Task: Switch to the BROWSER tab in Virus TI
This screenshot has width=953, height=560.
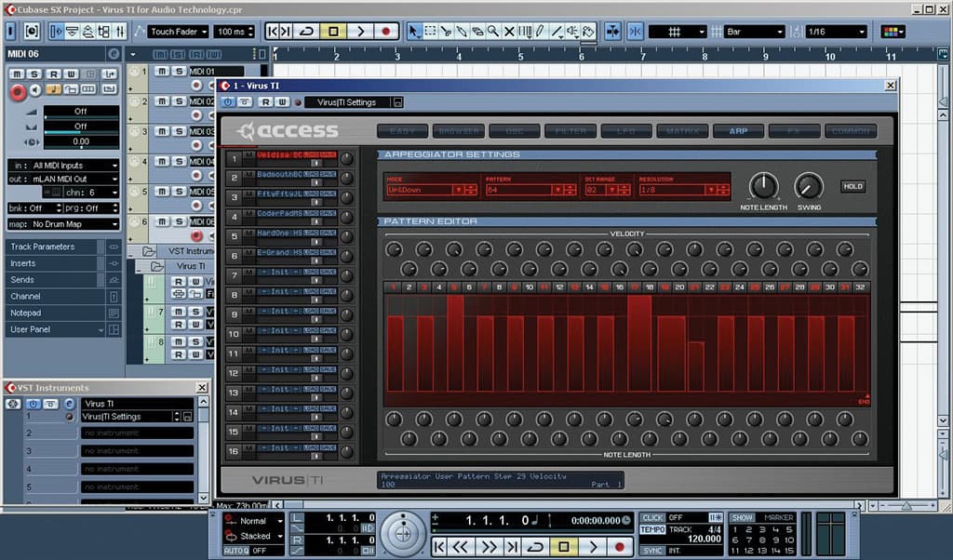Action: tap(459, 130)
